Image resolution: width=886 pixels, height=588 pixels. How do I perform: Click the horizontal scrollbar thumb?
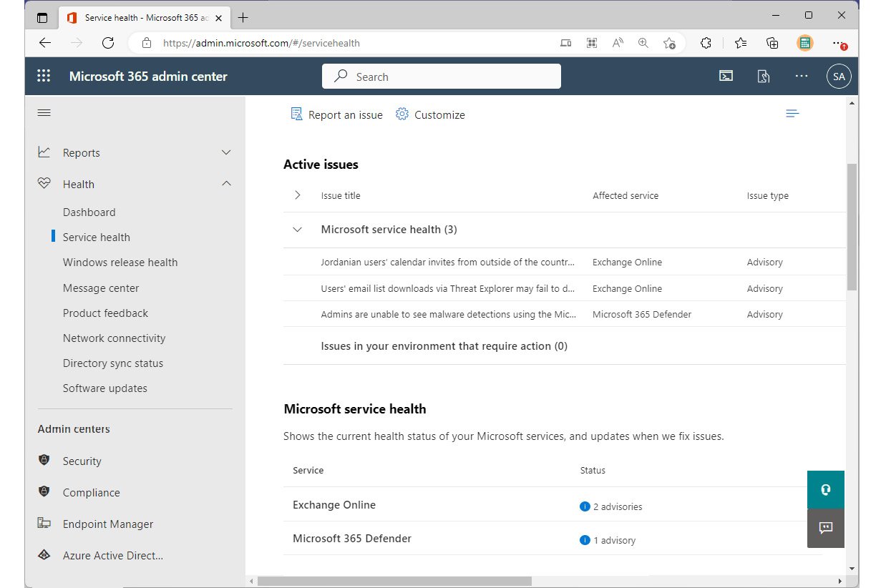pyautogui.click(x=394, y=581)
